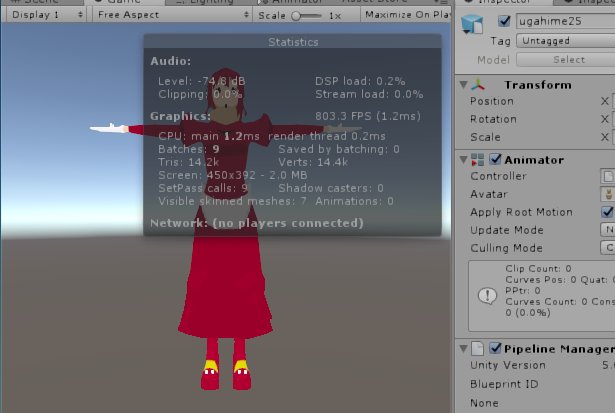Image resolution: width=615 pixels, height=413 pixels.
Task: Toggle the Apply Root Motion checkbox
Action: [608, 212]
